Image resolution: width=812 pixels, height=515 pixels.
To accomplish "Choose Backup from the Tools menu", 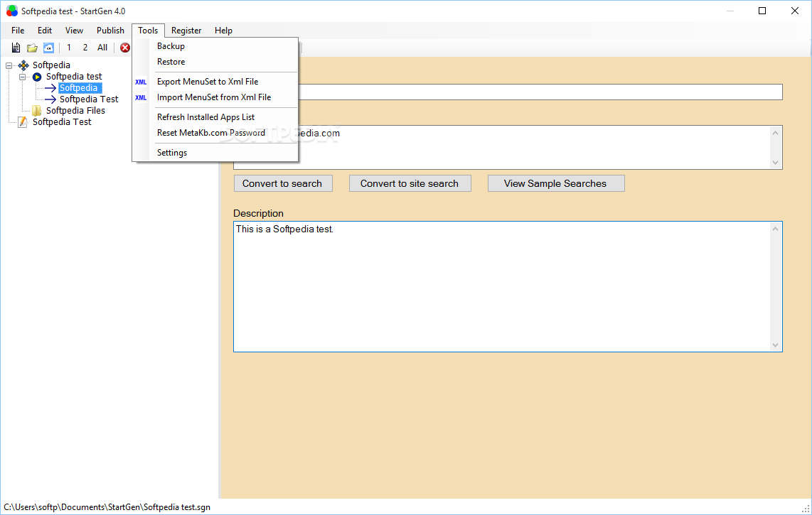I will (x=215, y=46).
